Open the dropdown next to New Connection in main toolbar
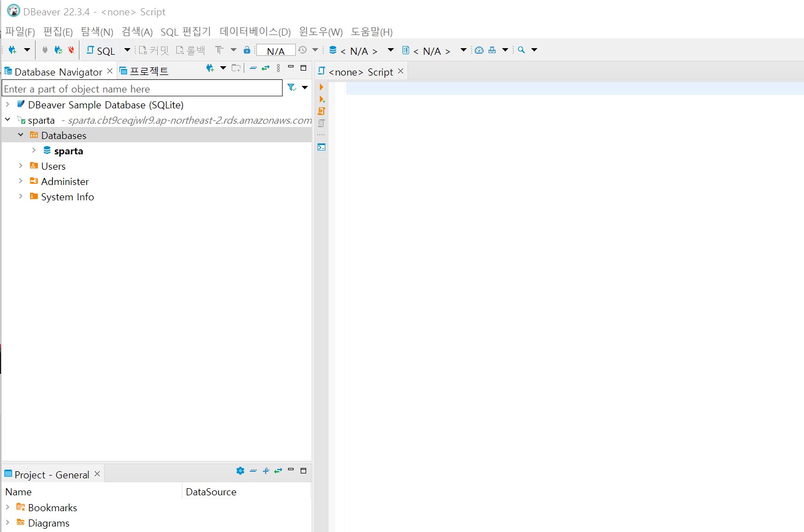The image size is (804, 532). [27, 50]
